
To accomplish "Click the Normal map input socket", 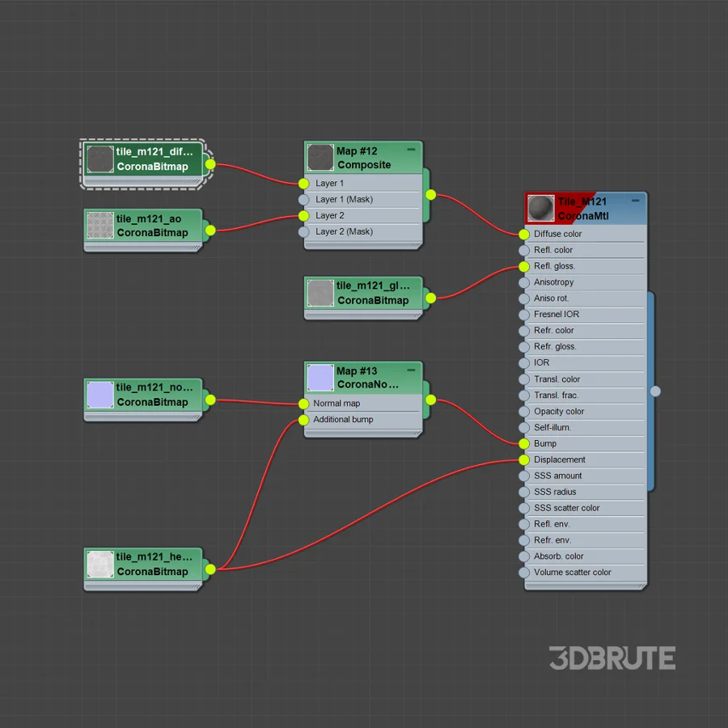I will tap(303, 404).
